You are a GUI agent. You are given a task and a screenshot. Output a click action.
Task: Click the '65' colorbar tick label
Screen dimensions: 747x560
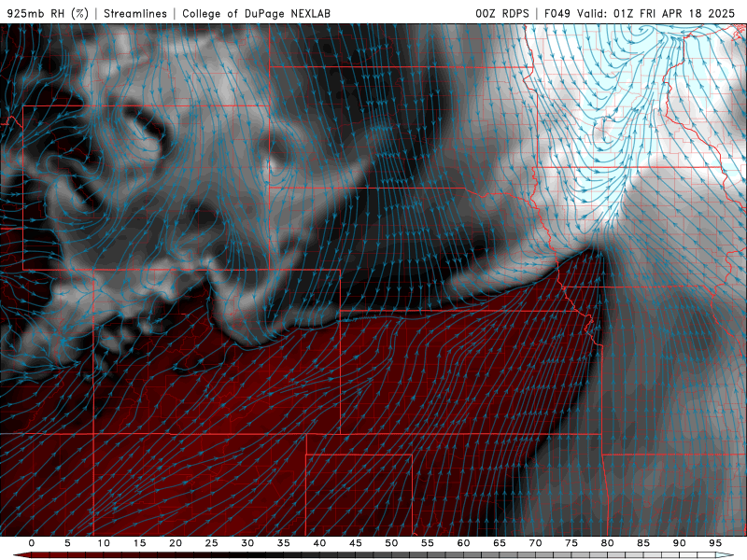[x=500, y=543]
